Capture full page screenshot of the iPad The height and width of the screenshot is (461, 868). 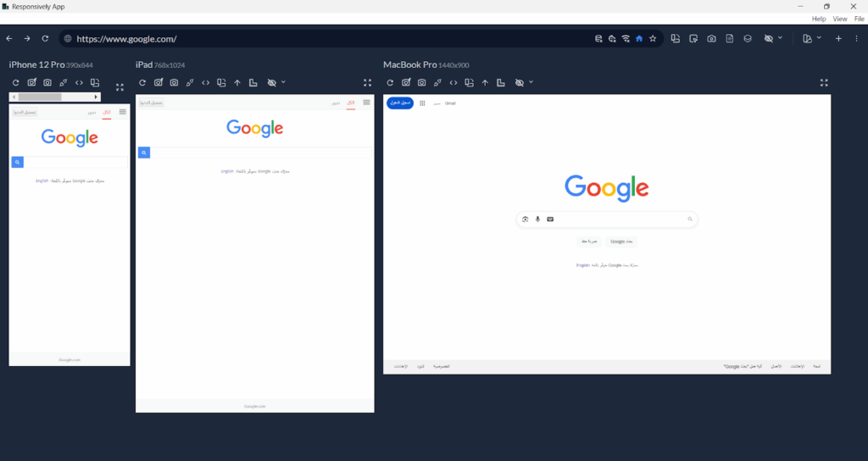174,82
